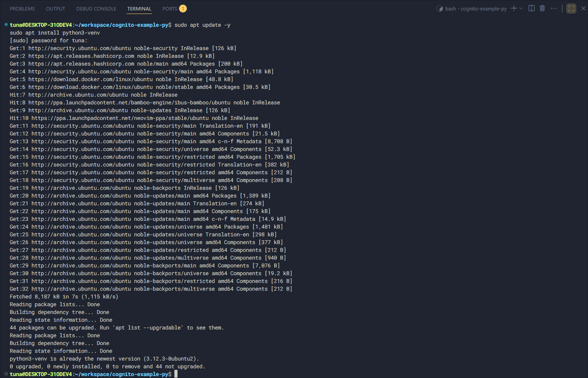Select the PORTS tab
The height and width of the screenshot is (378, 588).
pyautogui.click(x=170, y=9)
